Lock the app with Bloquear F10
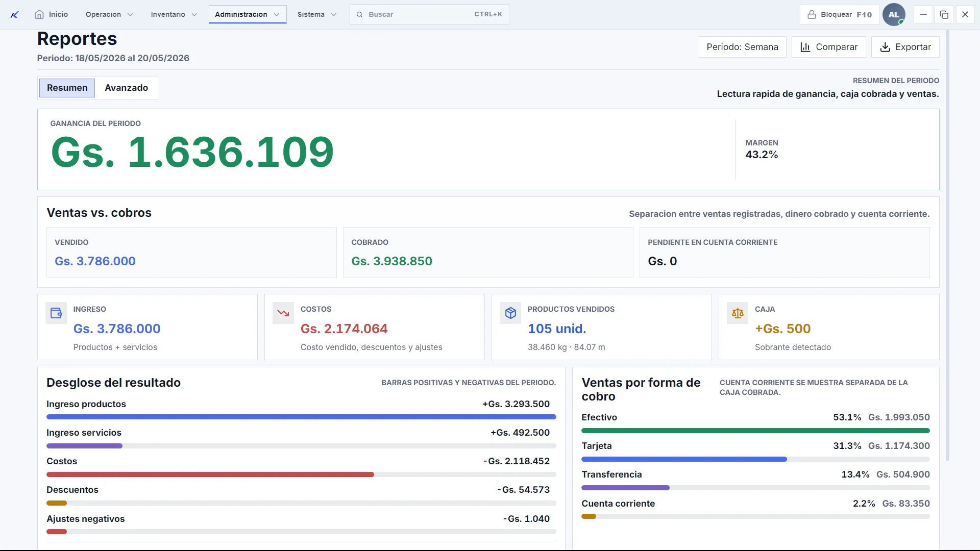Viewport: 980px width, 551px height. 840,14
